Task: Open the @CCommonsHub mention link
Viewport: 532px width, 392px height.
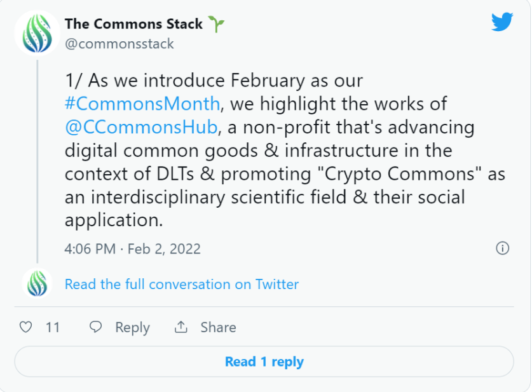Action: tap(141, 127)
